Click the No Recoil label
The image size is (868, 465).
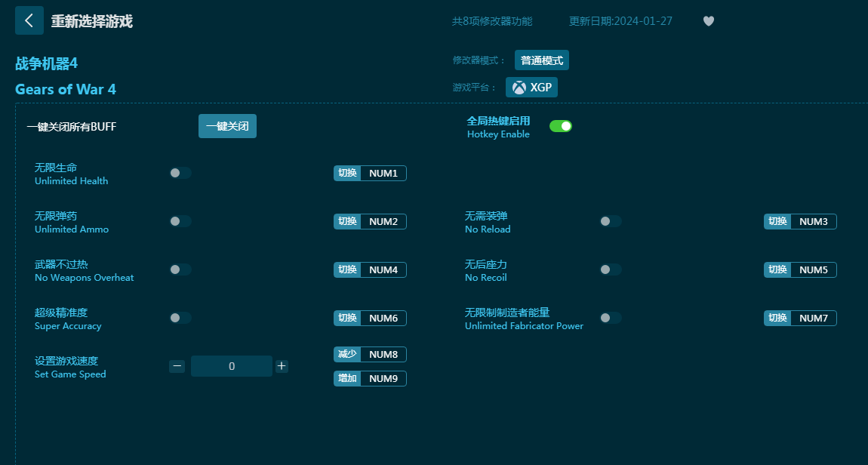coord(486,277)
